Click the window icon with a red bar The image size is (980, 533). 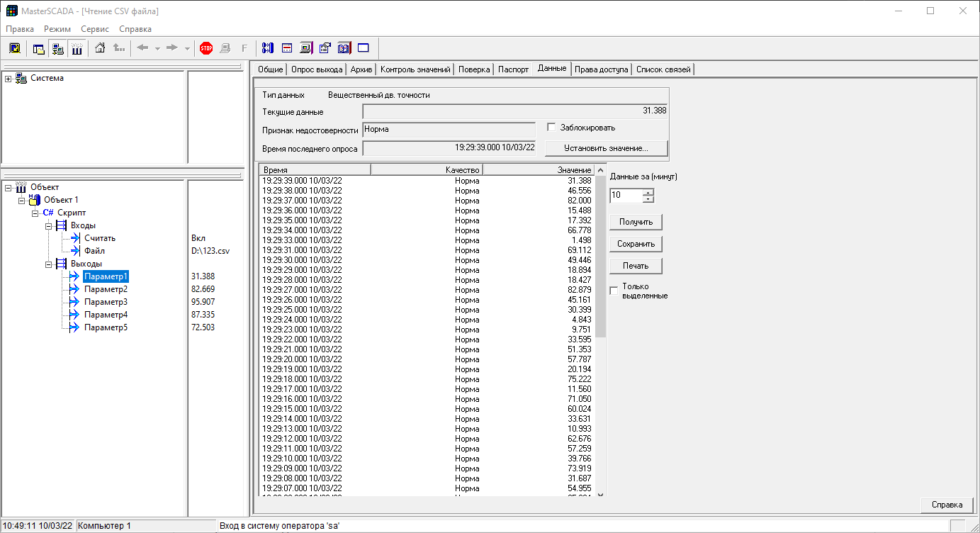(287, 48)
